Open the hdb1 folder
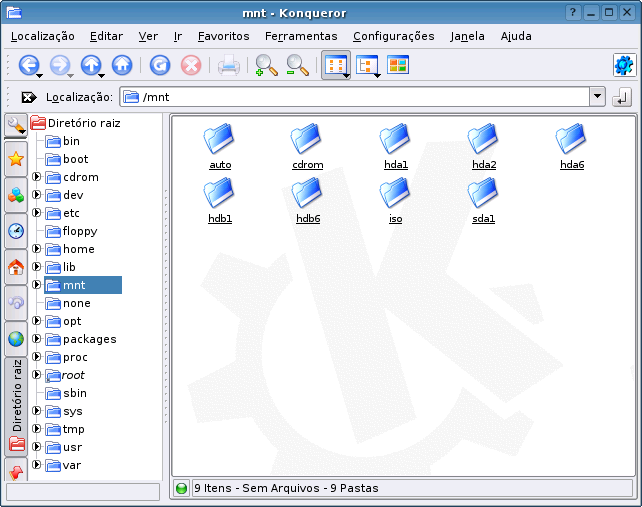This screenshot has height=507, width=642. [x=220, y=200]
